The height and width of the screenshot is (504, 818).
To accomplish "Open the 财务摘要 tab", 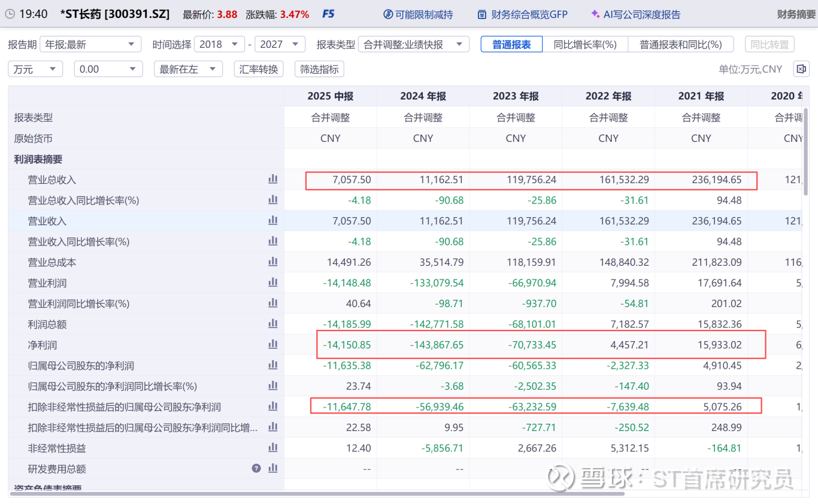I will tap(796, 14).
